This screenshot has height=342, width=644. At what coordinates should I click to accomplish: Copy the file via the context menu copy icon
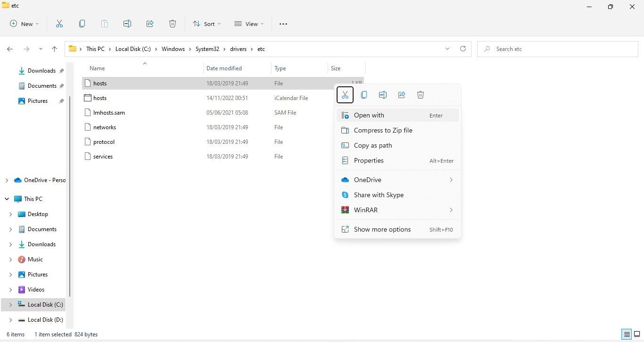click(x=364, y=95)
